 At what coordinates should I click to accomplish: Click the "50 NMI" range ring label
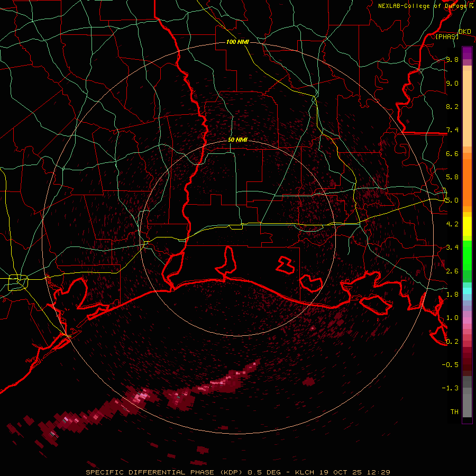pyautogui.click(x=237, y=140)
